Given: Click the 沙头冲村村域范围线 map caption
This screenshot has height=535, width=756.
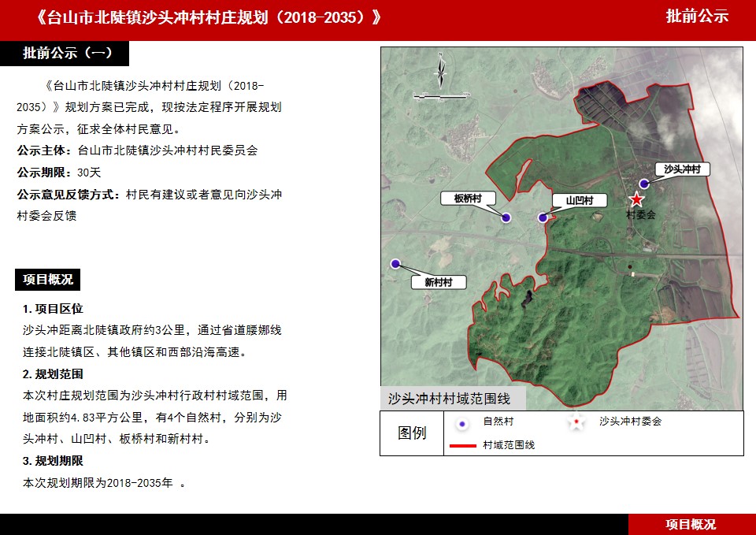Looking at the screenshot, I should point(449,399).
